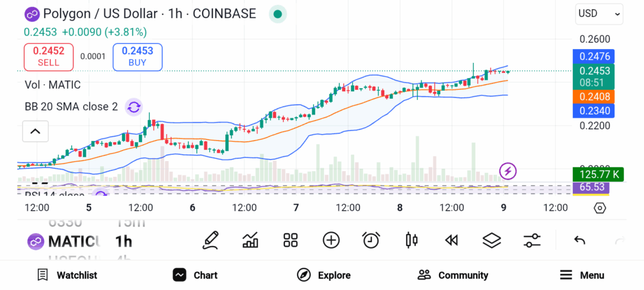Open chart settings sliders icon
The image size is (644, 290).
[532, 240]
